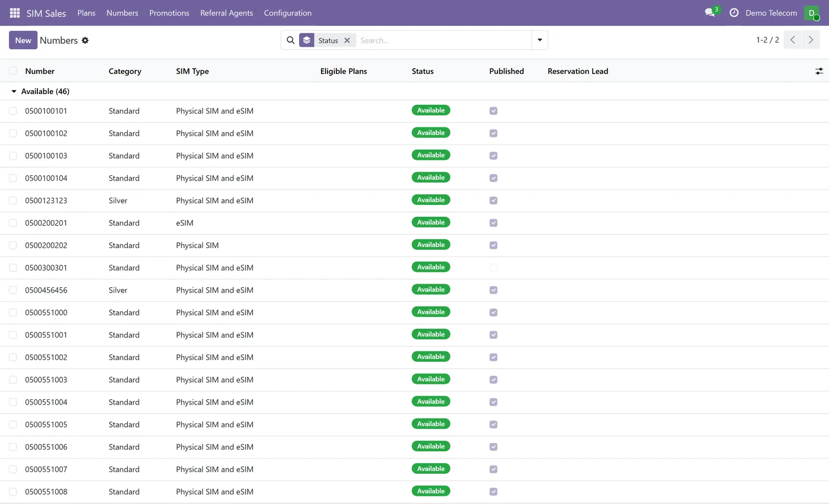Click the Demo Telecom company switcher
The width and height of the screenshot is (829, 504).
771,13
